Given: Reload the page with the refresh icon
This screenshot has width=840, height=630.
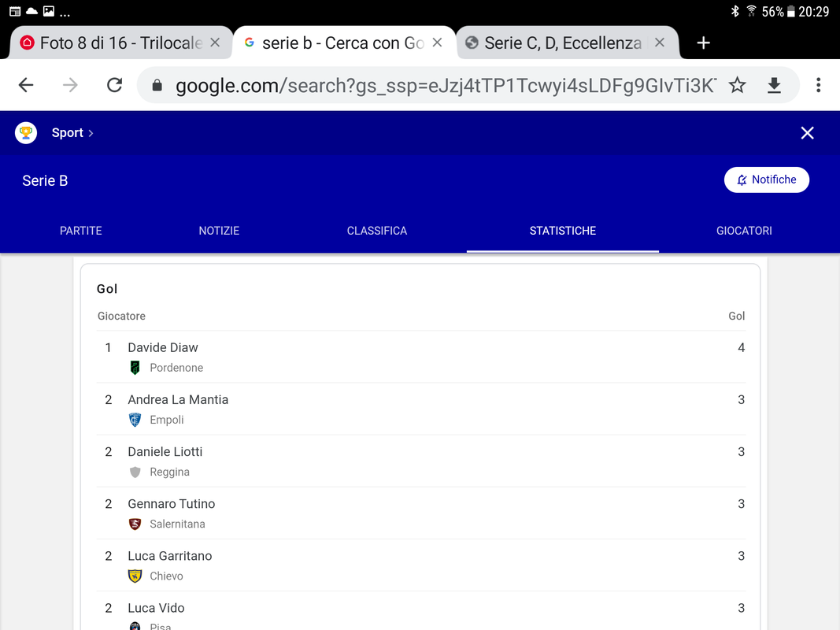Looking at the screenshot, I should (x=115, y=85).
